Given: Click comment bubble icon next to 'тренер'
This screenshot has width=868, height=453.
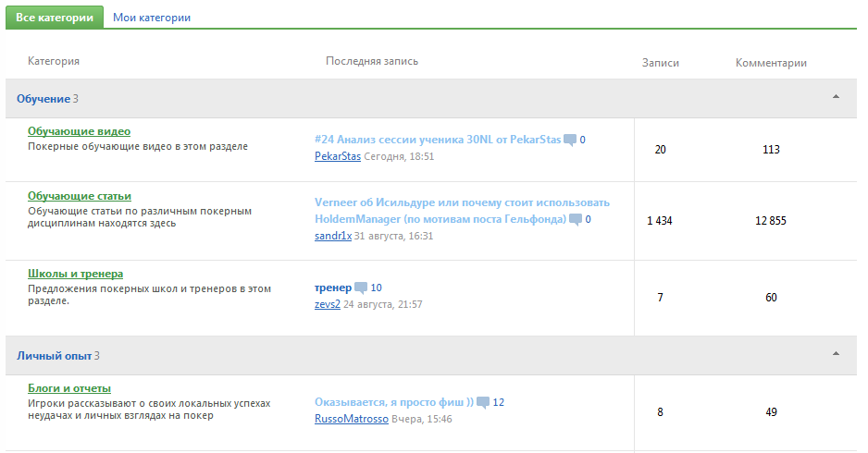Looking at the screenshot, I should click(361, 288).
